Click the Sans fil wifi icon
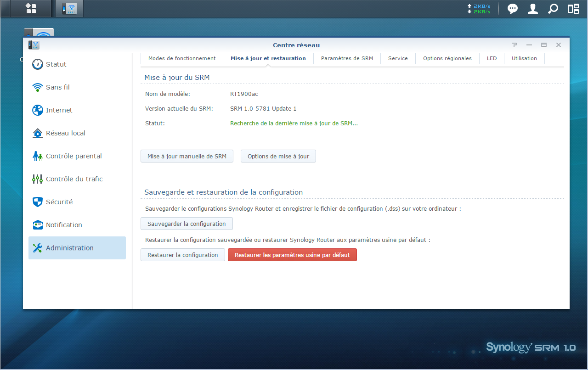The height and width of the screenshot is (370, 588). click(38, 87)
